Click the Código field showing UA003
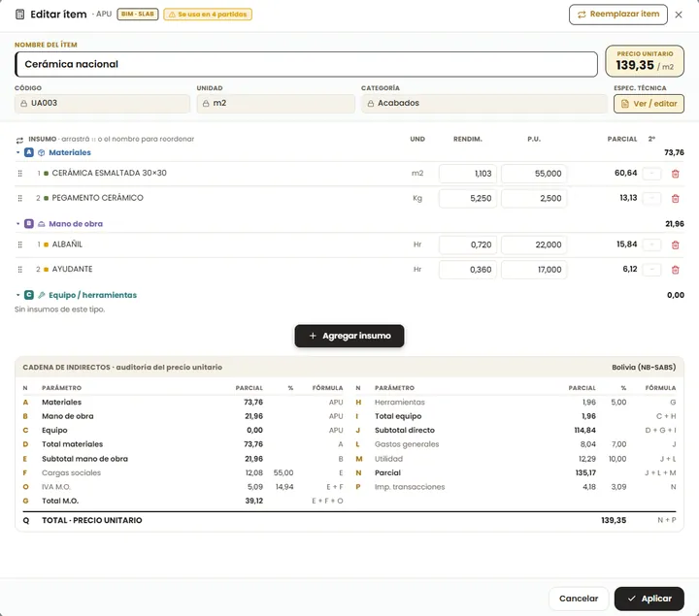This screenshot has width=699, height=616. click(102, 104)
